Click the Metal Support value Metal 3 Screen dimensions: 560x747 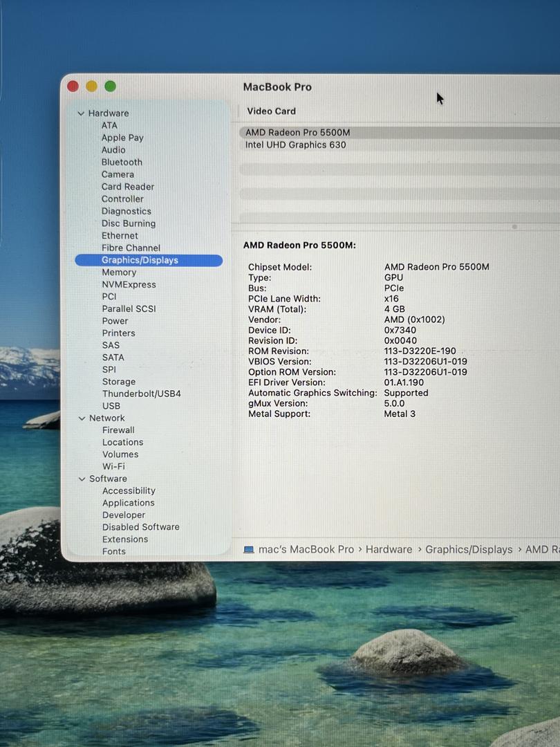(x=400, y=414)
